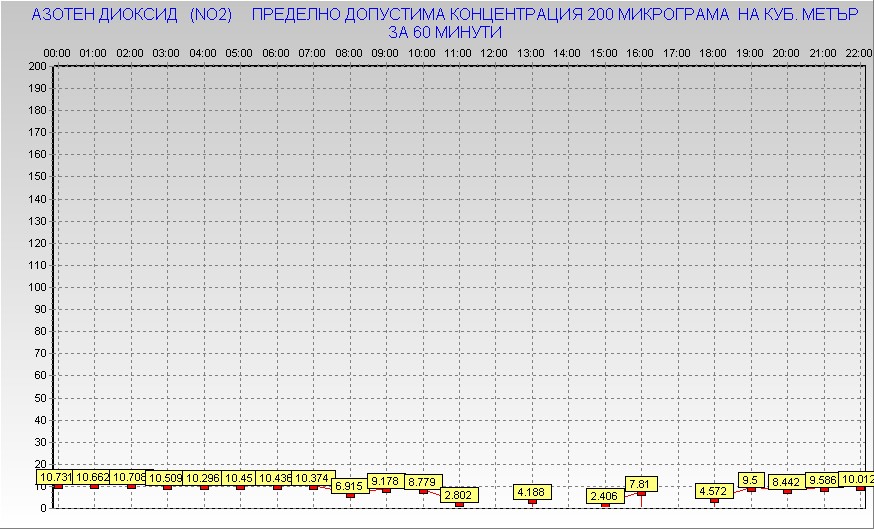Select the 9.586 data label
Image resolution: width=874 pixels, height=529 pixels.
[823, 480]
